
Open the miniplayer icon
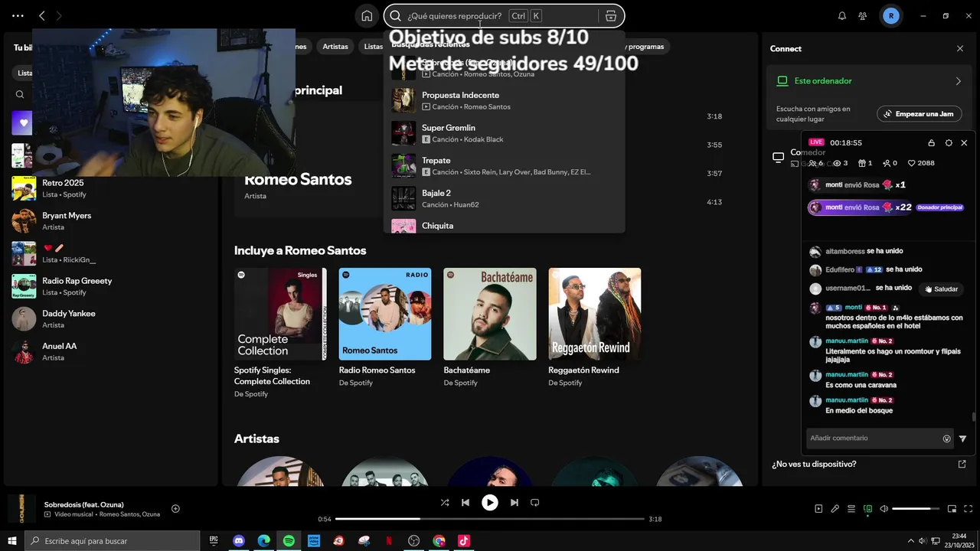[952, 508]
